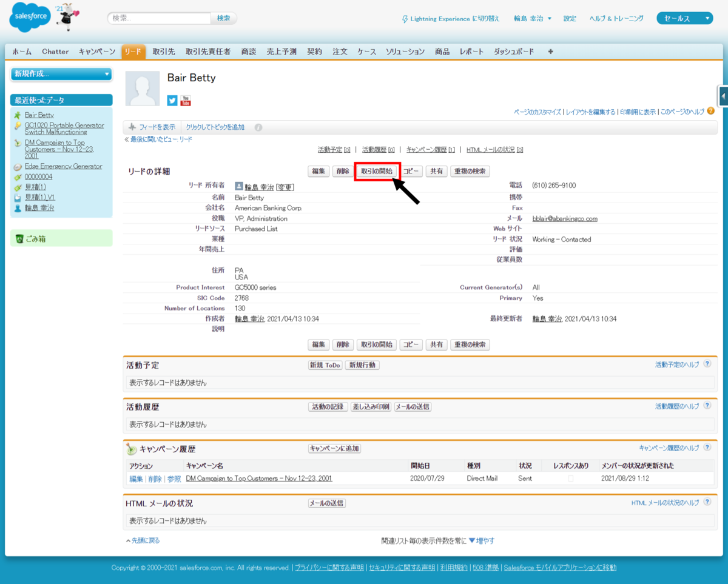The height and width of the screenshot is (584, 728).
Task: Open the Twitter icon under Bair Betty
Action: [x=172, y=101]
